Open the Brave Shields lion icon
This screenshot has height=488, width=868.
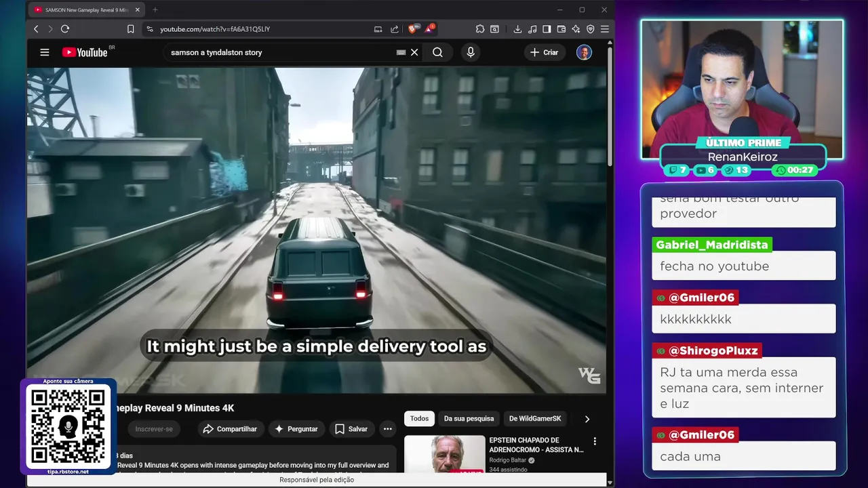[412, 29]
